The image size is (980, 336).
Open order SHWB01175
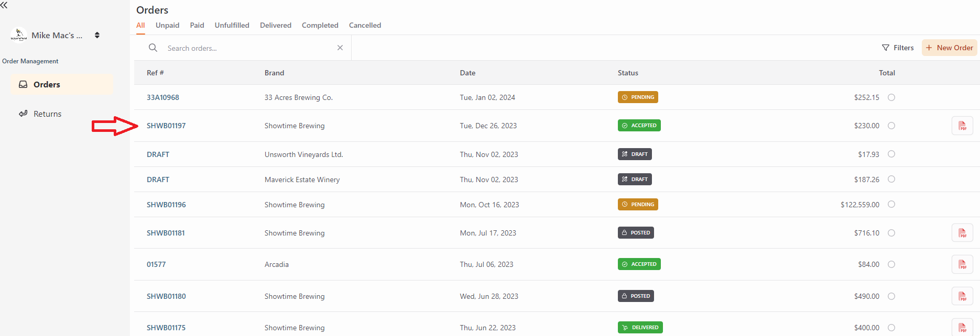tap(166, 328)
